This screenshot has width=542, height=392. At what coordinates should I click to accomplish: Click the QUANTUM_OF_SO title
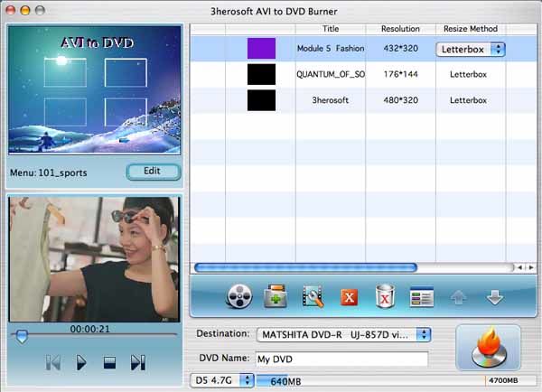331,74
